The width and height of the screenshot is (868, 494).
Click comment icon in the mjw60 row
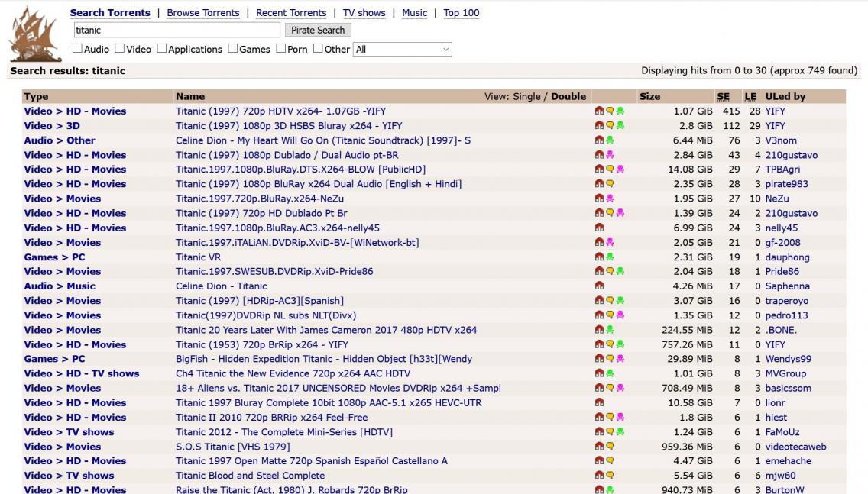(610, 475)
